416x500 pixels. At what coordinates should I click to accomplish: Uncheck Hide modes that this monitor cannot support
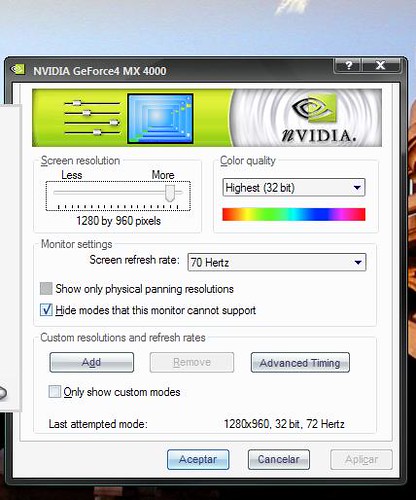pos(46,310)
